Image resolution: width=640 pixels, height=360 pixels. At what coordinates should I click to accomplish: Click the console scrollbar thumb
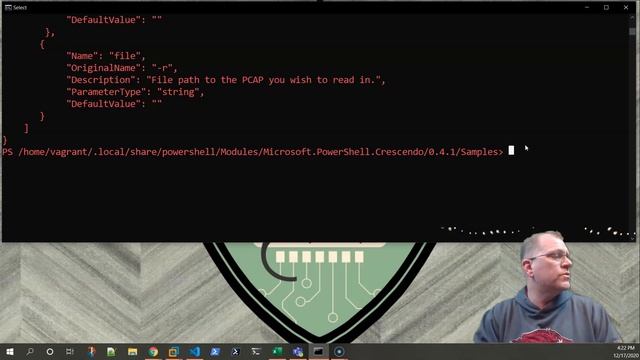(632, 31)
